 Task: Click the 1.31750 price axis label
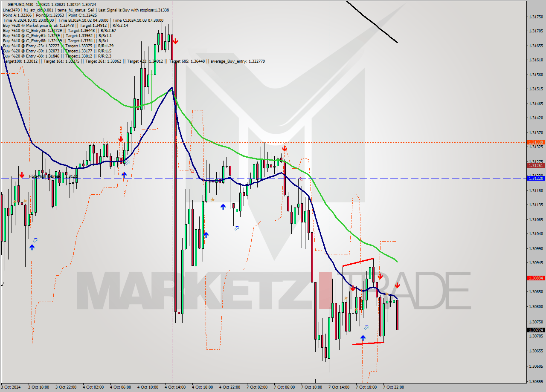click(x=536, y=17)
